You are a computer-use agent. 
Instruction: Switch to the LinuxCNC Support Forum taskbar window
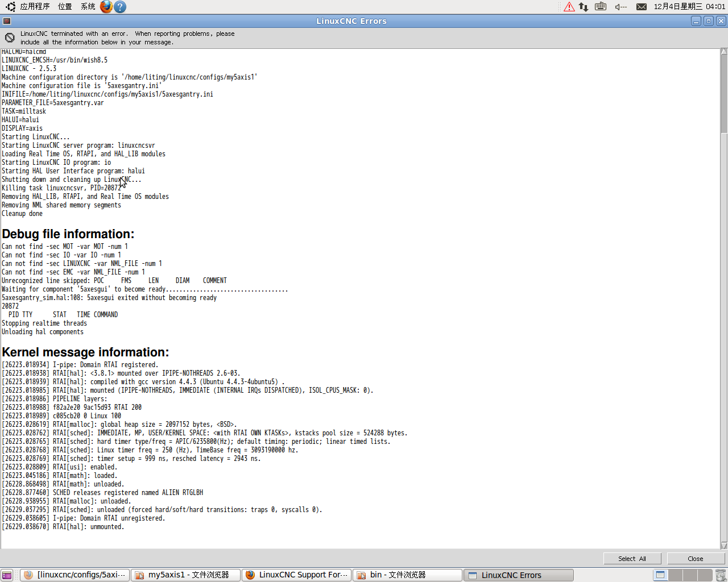(296, 575)
